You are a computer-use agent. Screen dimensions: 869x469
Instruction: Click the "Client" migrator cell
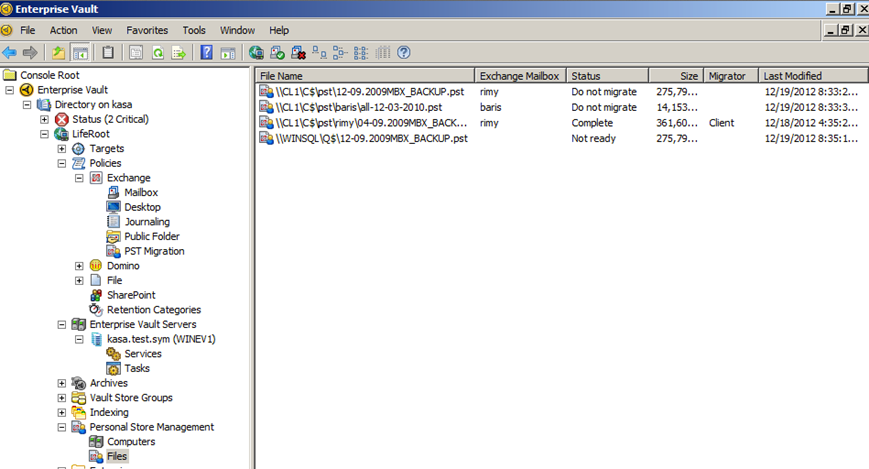722,123
